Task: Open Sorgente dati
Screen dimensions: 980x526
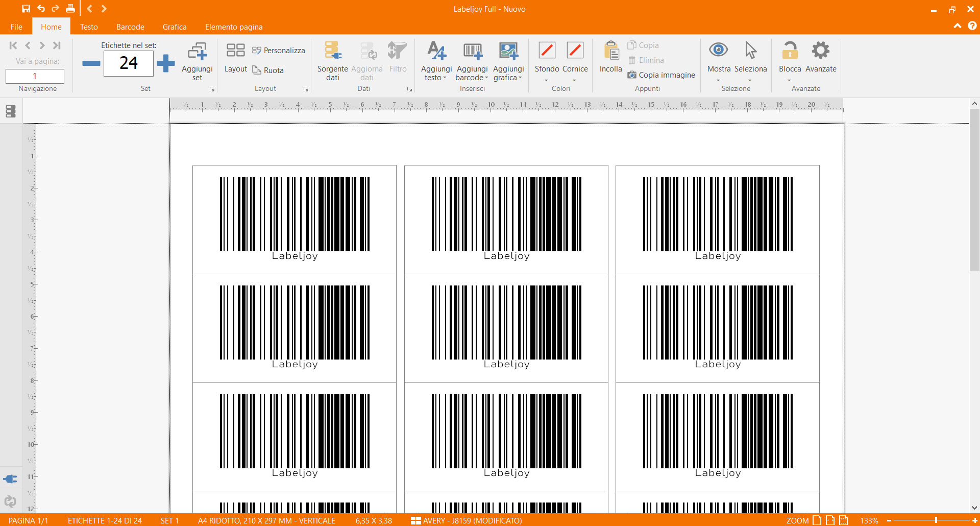Action: coord(332,61)
